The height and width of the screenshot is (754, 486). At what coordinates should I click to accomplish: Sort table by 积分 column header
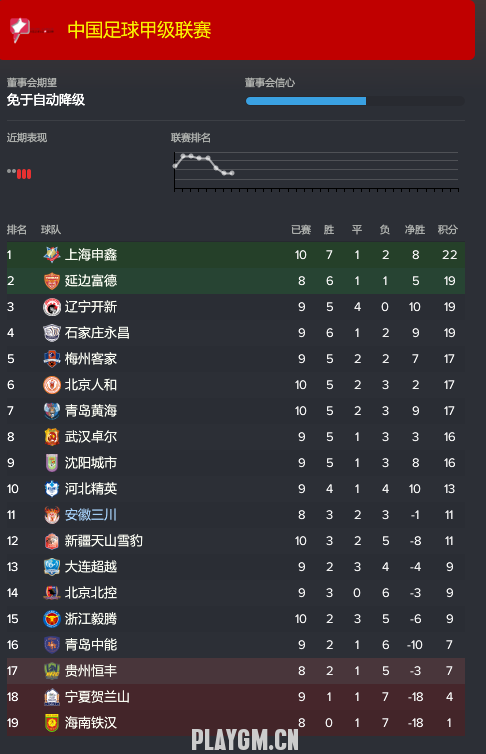click(448, 230)
